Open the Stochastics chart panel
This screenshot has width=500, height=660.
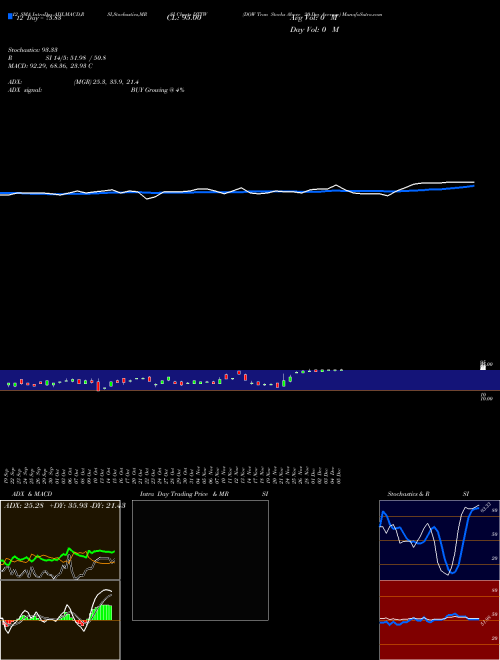pyautogui.click(x=439, y=540)
